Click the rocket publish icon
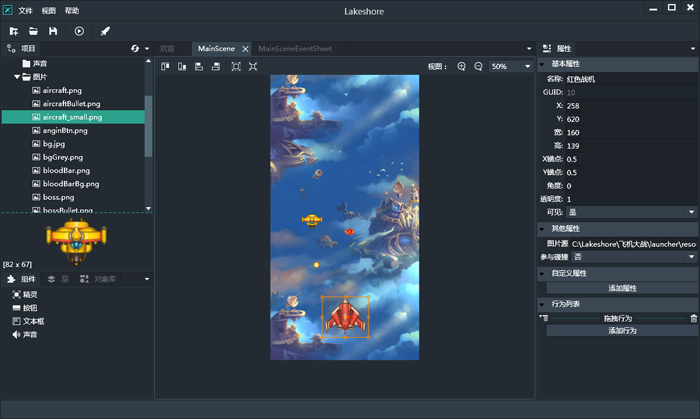 tap(105, 31)
